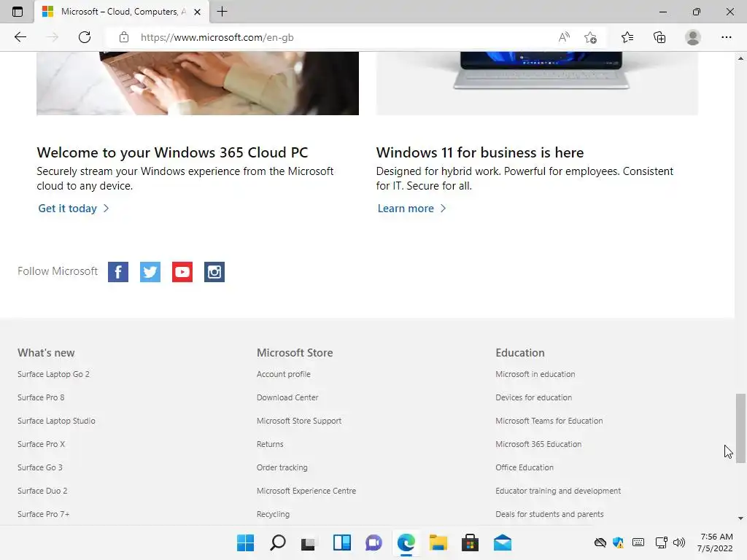Open the Windows Start menu
This screenshot has height=560, width=747.
pos(245,542)
